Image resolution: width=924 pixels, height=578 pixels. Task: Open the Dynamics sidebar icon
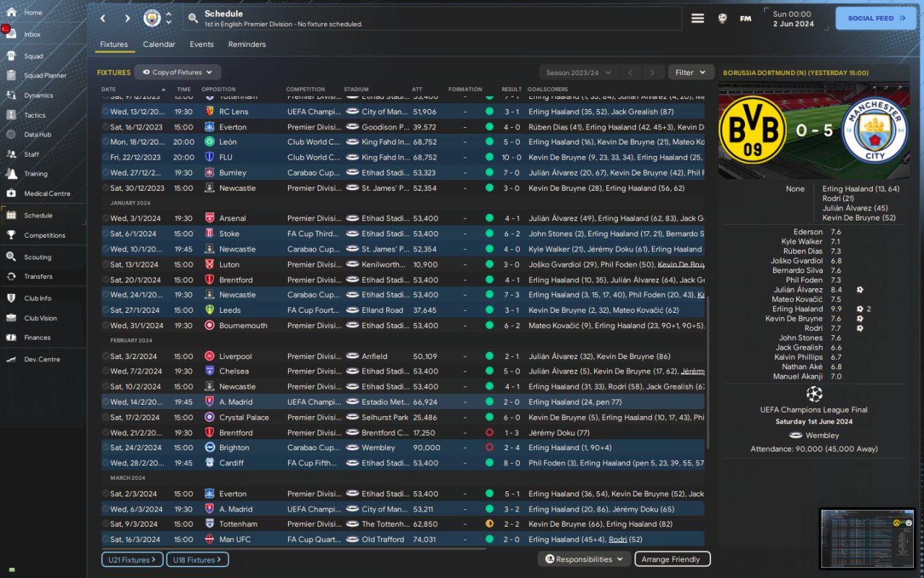coord(11,95)
